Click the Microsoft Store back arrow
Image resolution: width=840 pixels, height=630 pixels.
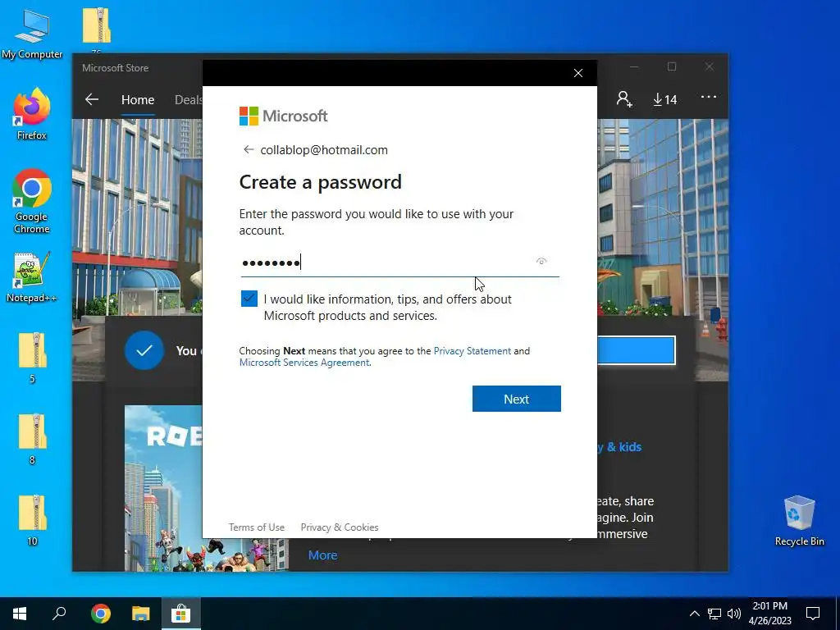(x=92, y=99)
